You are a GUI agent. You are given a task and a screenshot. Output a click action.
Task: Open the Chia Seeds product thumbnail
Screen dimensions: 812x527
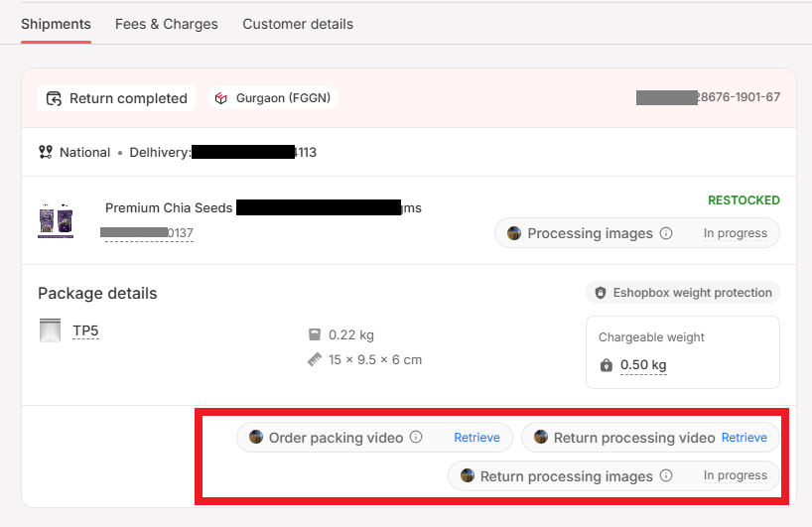tap(56, 220)
